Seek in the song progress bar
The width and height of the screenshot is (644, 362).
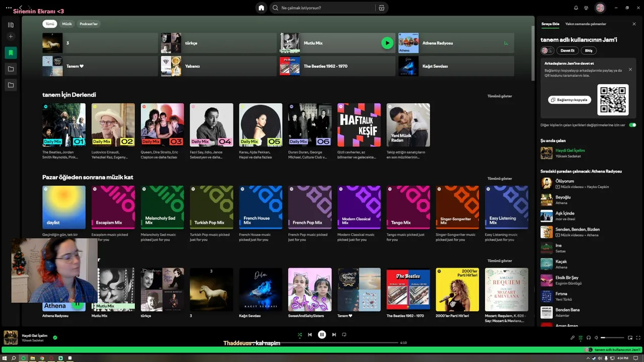(322, 343)
